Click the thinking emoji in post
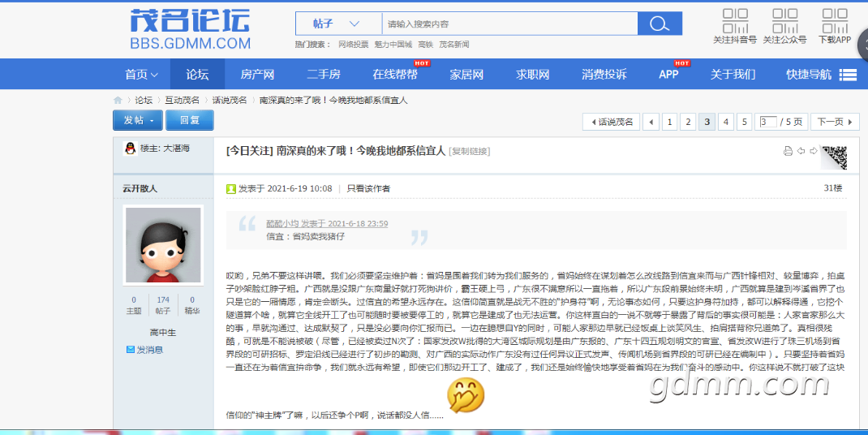This screenshot has width=868, height=435. pyautogui.click(x=466, y=395)
